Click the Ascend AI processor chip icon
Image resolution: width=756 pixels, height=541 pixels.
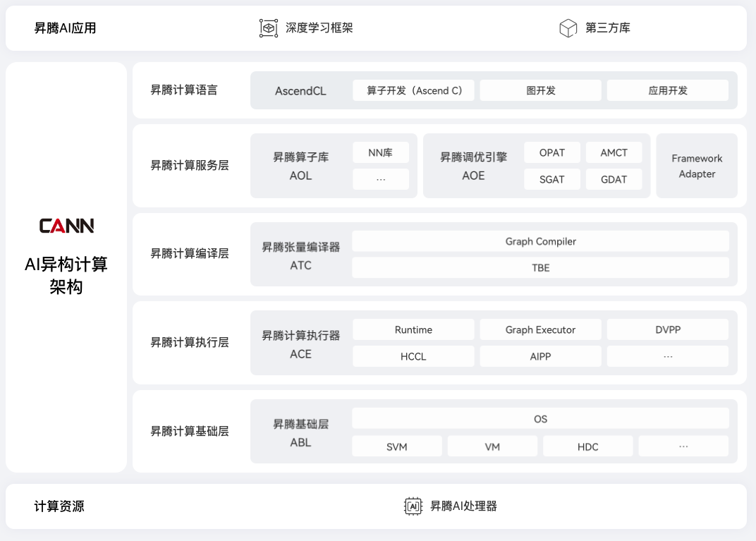point(413,506)
